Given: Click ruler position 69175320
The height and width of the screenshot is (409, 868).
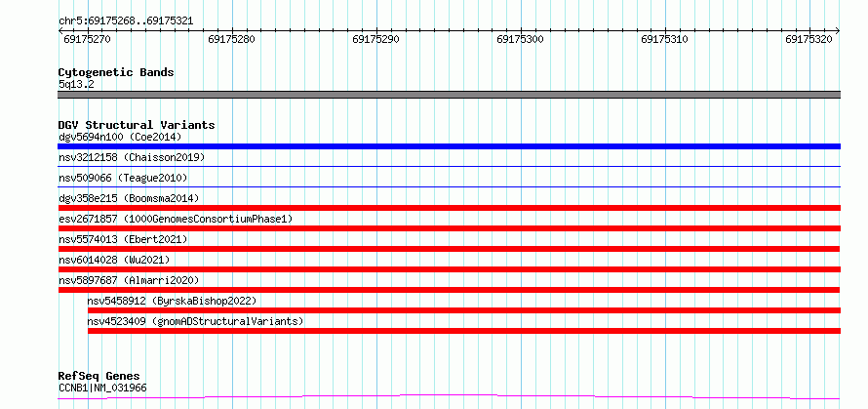Looking at the screenshot, I should (809, 39).
